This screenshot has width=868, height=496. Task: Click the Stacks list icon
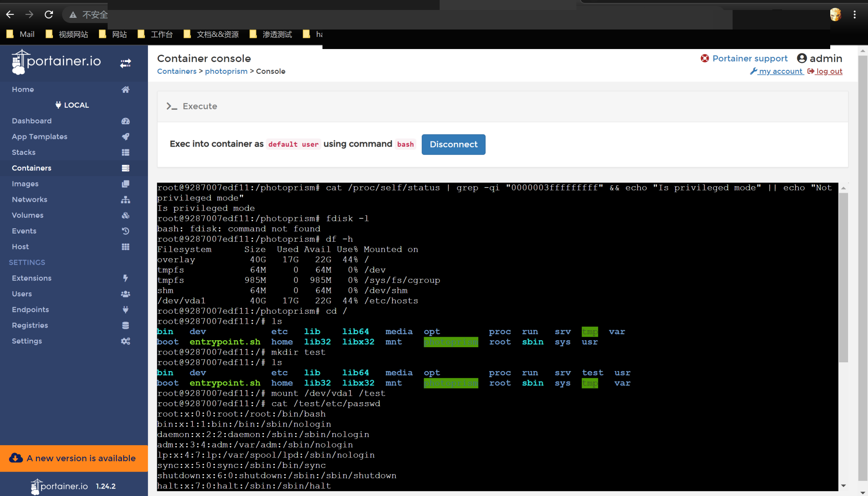coord(125,152)
